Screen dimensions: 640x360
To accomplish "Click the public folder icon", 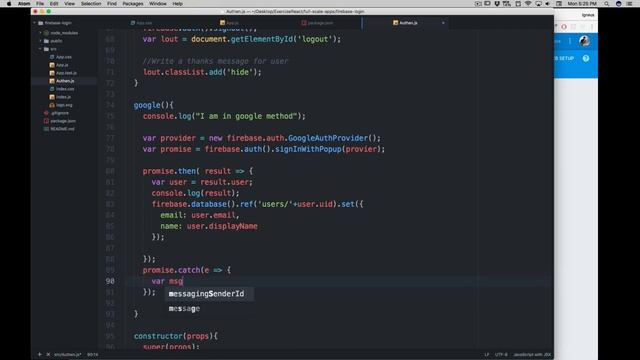I will click(x=46, y=41).
